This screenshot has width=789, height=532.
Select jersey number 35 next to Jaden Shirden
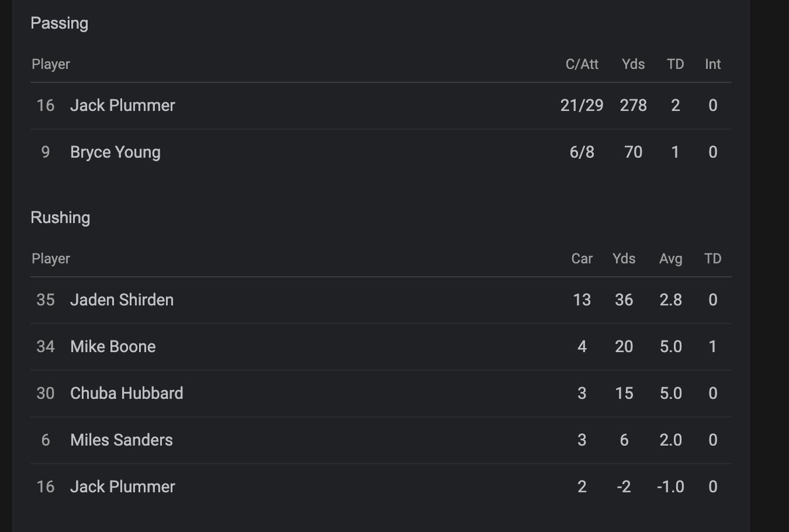click(x=46, y=300)
